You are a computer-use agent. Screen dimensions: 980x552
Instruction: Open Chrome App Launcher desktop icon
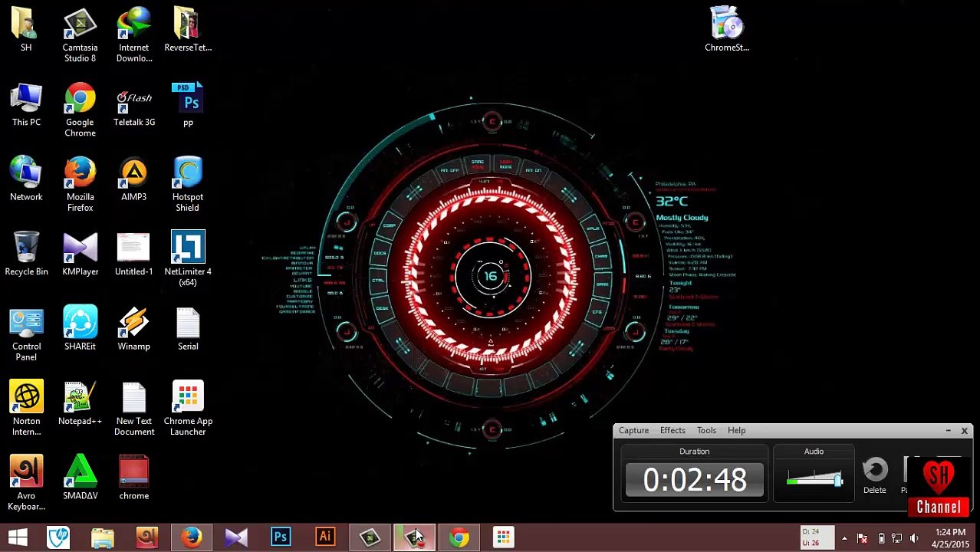[188, 409]
